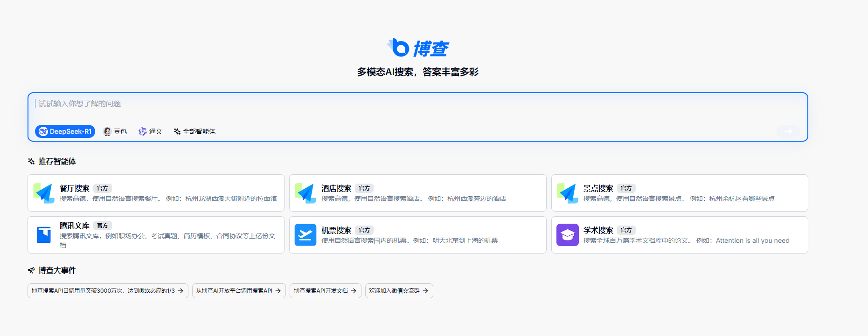Click the 博查大事件 heading
This screenshot has height=336, width=868.
click(57, 270)
